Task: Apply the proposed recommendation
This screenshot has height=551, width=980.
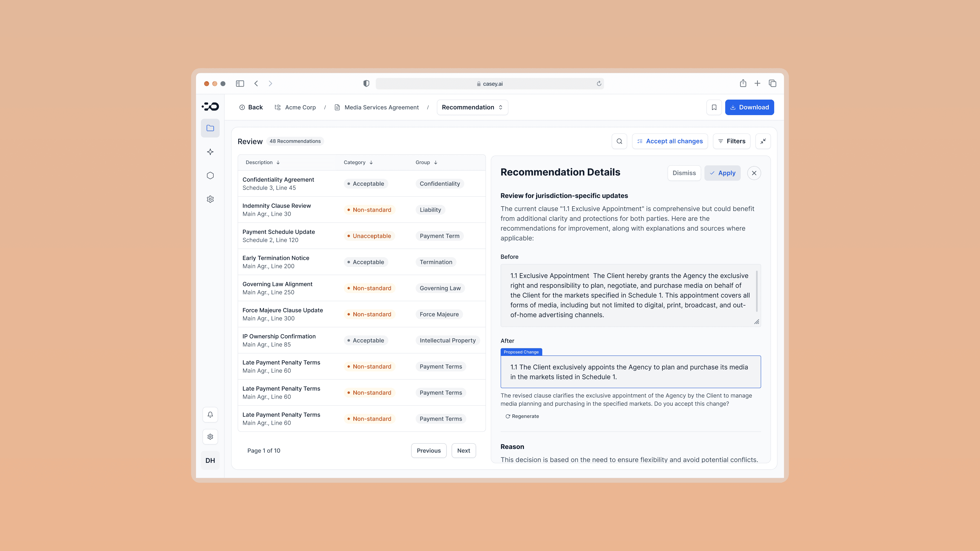Action: click(722, 173)
